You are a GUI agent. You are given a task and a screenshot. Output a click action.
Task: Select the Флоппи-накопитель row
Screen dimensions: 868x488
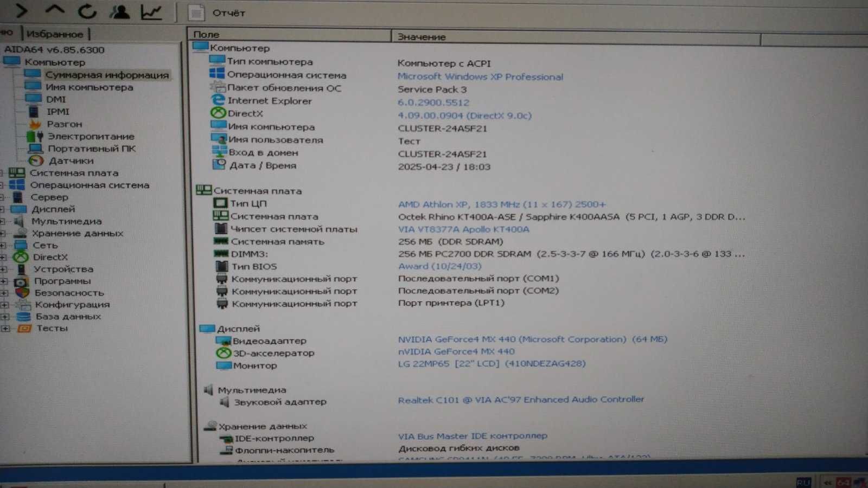coord(284,450)
